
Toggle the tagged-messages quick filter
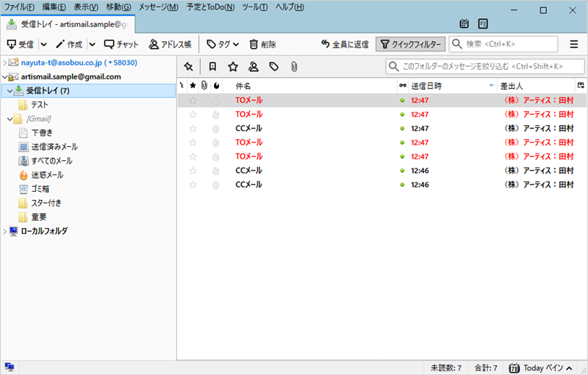(273, 67)
